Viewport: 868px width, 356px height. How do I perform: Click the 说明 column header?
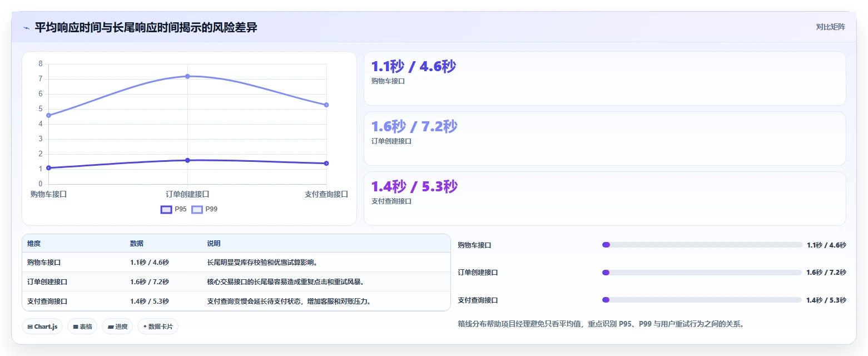click(x=214, y=244)
